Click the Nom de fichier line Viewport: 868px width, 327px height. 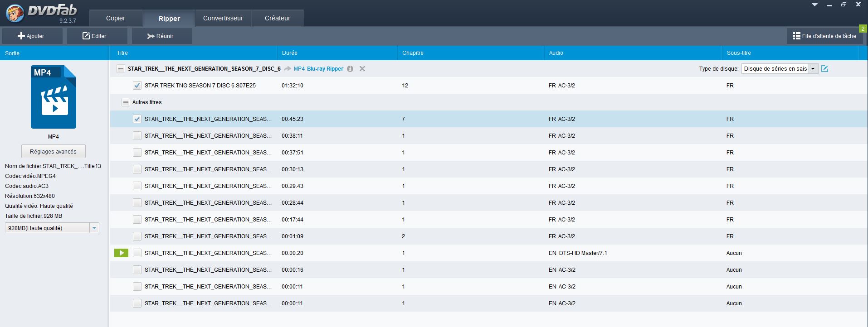pyautogui.click(x=53, y=166)
